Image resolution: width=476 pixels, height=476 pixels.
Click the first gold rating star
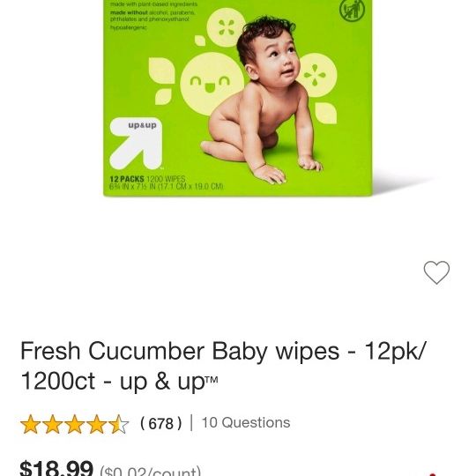[30, 424]
